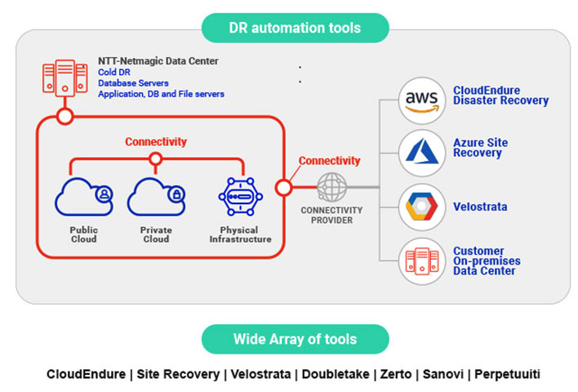Click Perpetuuiti in the tools list
Screen dimensions: 578x392
pos(507,374)
